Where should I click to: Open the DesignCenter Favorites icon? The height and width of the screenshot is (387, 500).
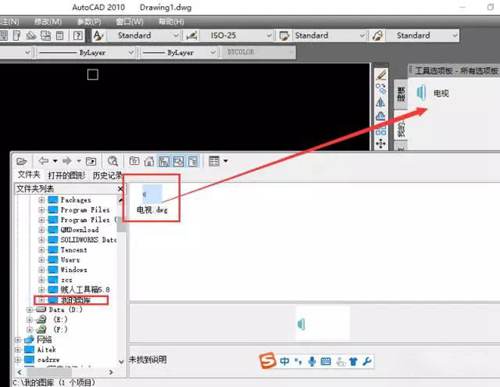tap(134, 161)
